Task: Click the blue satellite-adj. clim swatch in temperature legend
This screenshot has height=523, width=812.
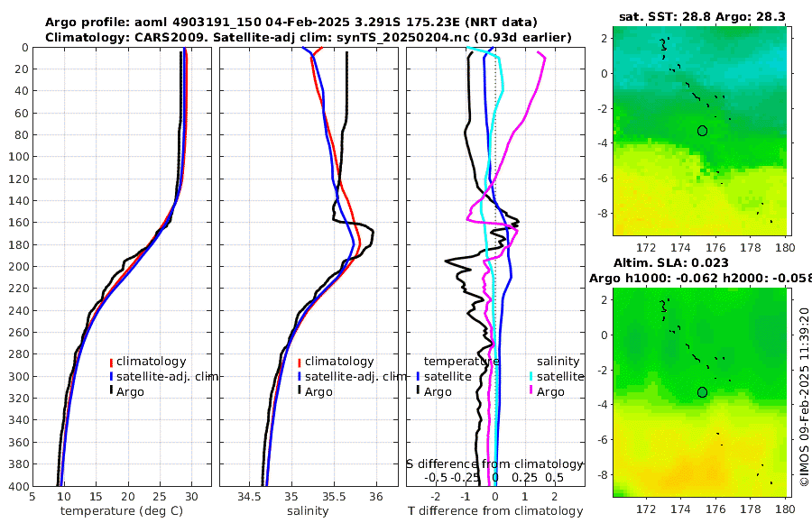Action: point(111,377)
